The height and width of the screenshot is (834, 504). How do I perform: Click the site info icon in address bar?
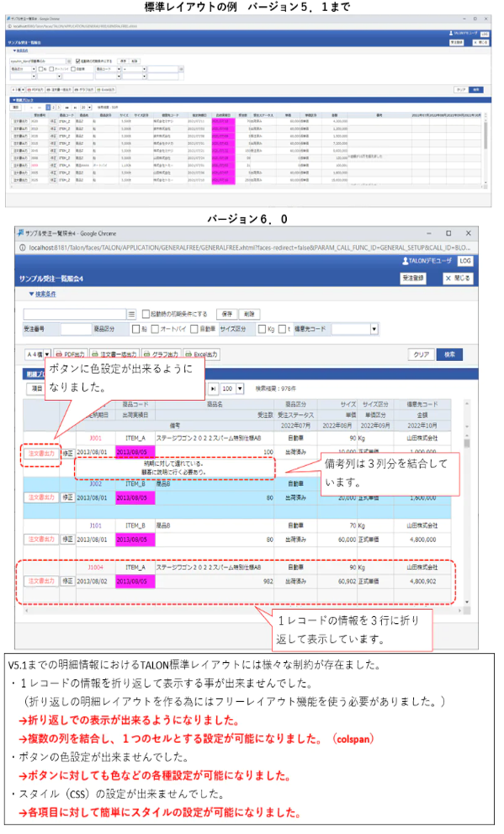click(x=22, y=247)
